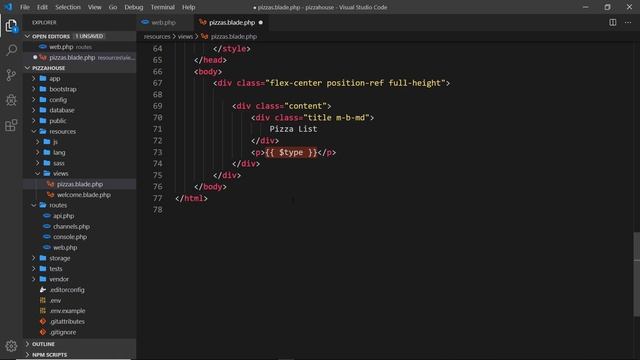Click the Split Editor icon
640x360 pixels.
pos(613,22)
